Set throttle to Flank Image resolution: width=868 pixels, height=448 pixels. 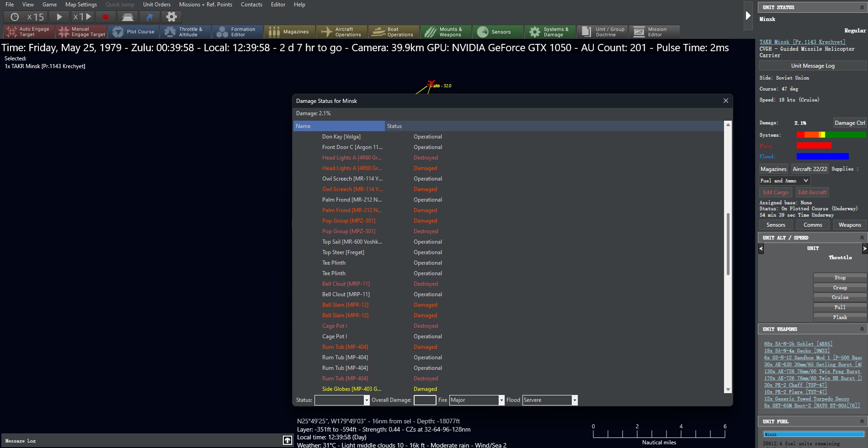(x=840, y=317)
